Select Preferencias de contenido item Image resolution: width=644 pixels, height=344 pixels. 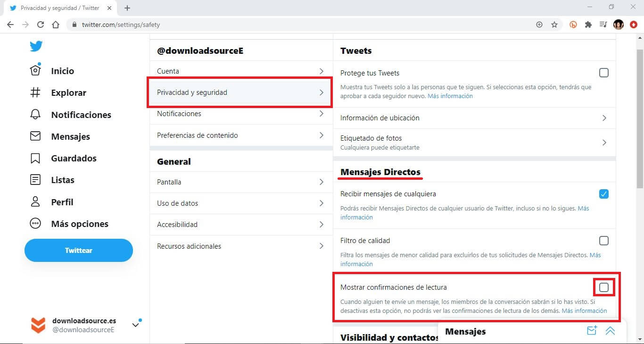click(241, 135)
